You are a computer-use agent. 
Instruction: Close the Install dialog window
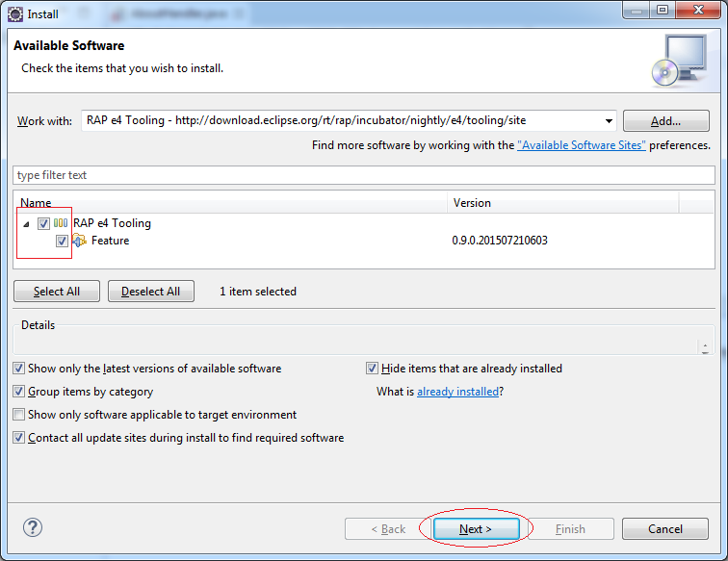pos(698,10)
